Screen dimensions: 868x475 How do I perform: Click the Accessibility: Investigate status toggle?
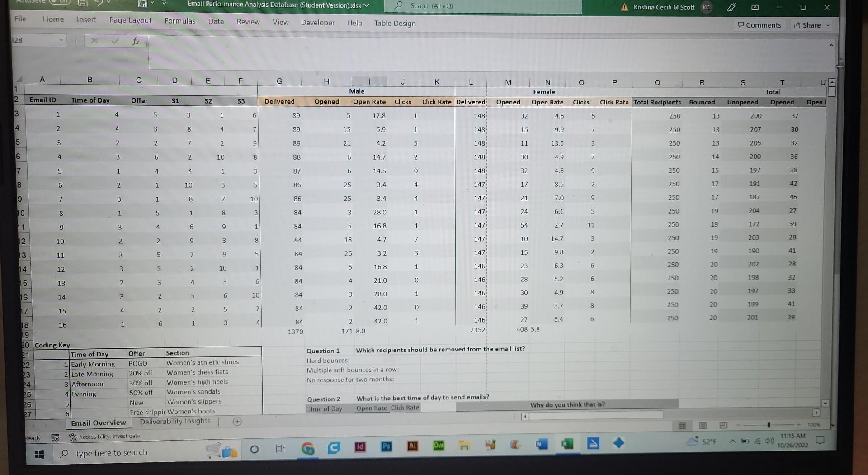point(104,436)
